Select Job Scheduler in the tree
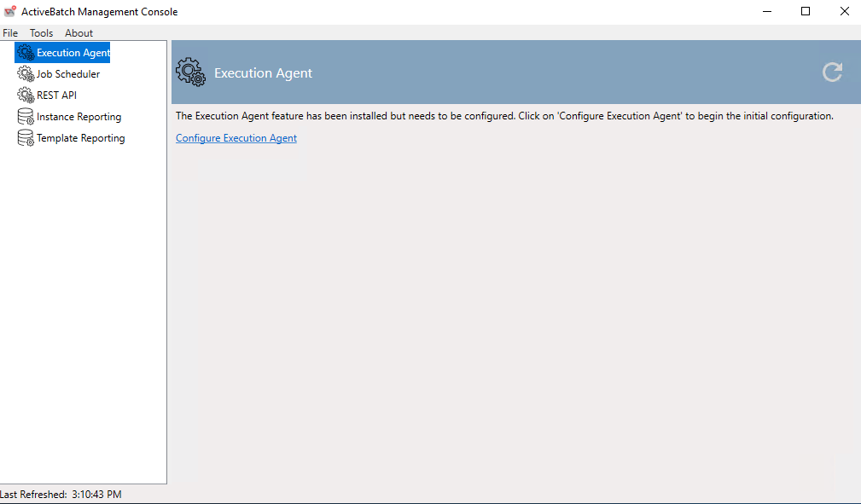861x504 pixels. tap(68, 73)
